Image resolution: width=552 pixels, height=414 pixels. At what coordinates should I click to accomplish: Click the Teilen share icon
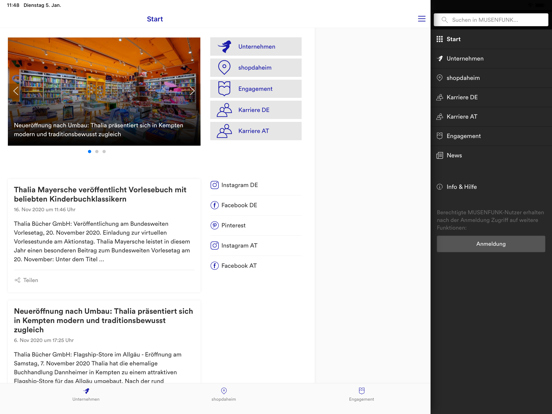[x=17, y=280]
